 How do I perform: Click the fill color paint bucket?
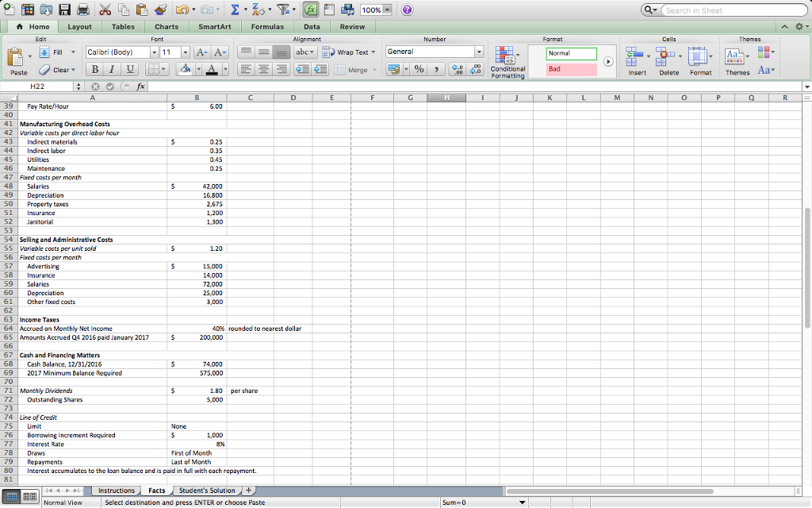pyautogui.click(x=185, y=69)
